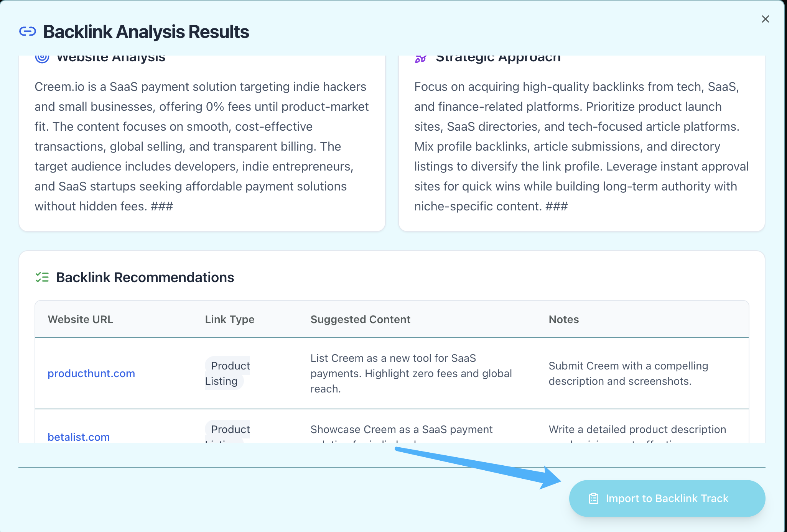Click the Website URL column header
Screen dimensions: 787x532
(x=81, y=319)
